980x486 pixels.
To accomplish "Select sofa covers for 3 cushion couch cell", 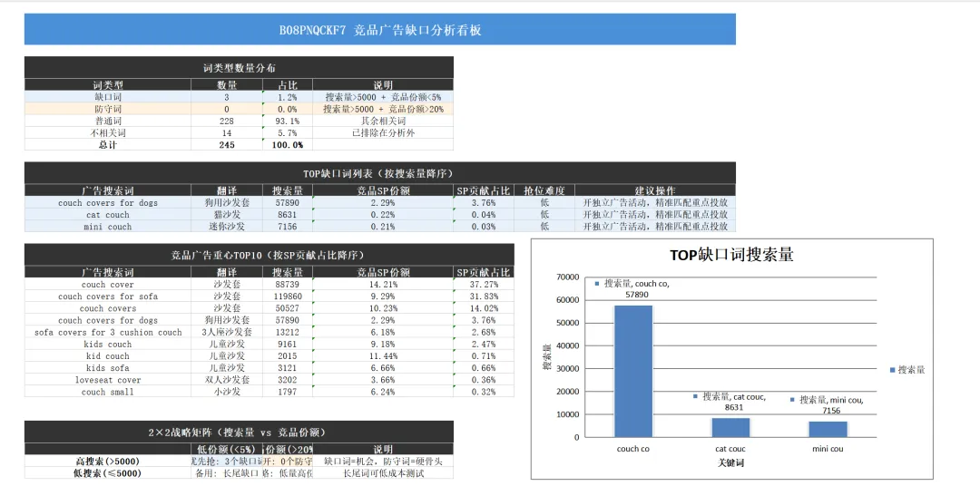I will [107, 332].
